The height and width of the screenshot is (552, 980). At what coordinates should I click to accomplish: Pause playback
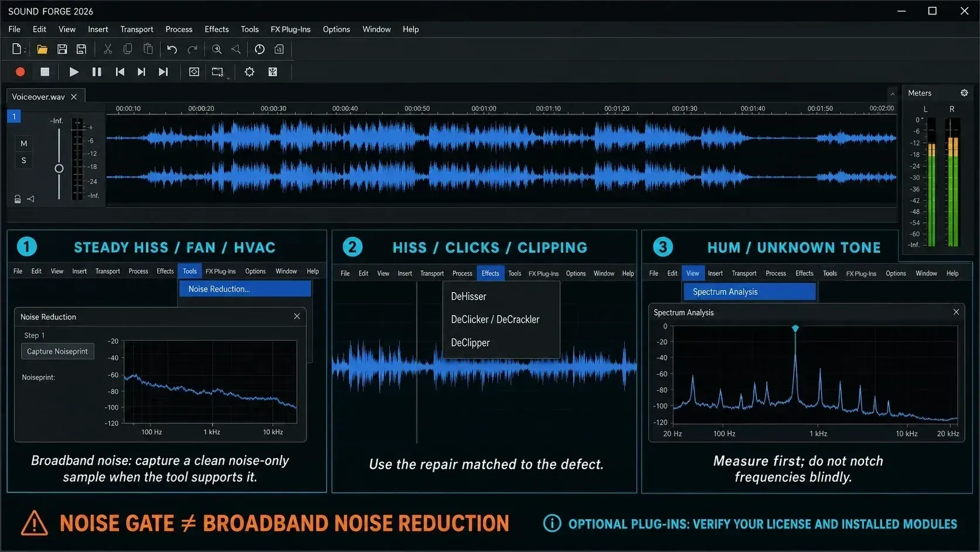[x=97, y=72]
